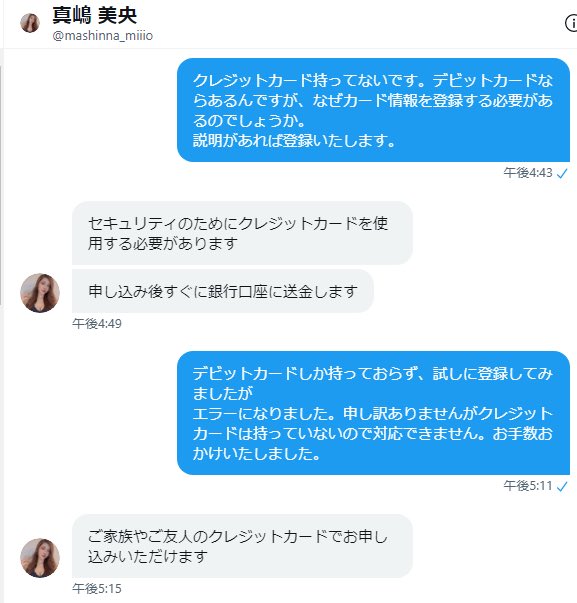Screen dimensions: 577x603
Task: Click the text エラーになりました in the sent message
Action: [263, 414]
